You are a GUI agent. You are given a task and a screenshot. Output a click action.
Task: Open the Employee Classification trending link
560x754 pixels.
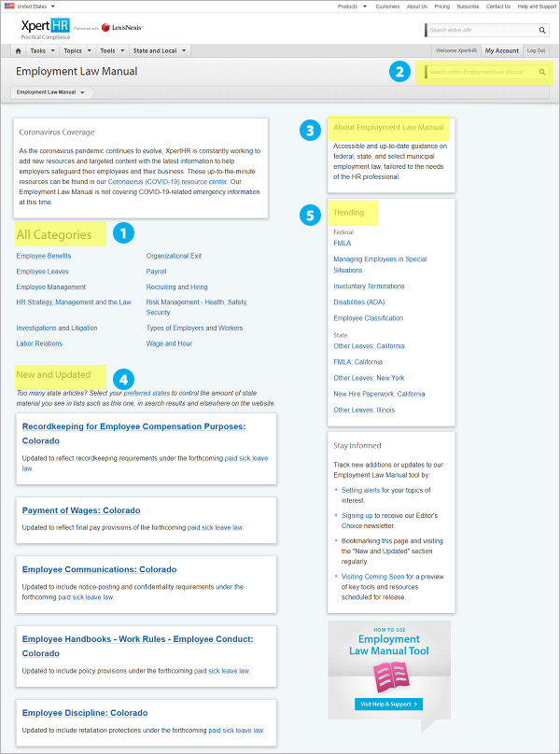click(x=368, y=318)
